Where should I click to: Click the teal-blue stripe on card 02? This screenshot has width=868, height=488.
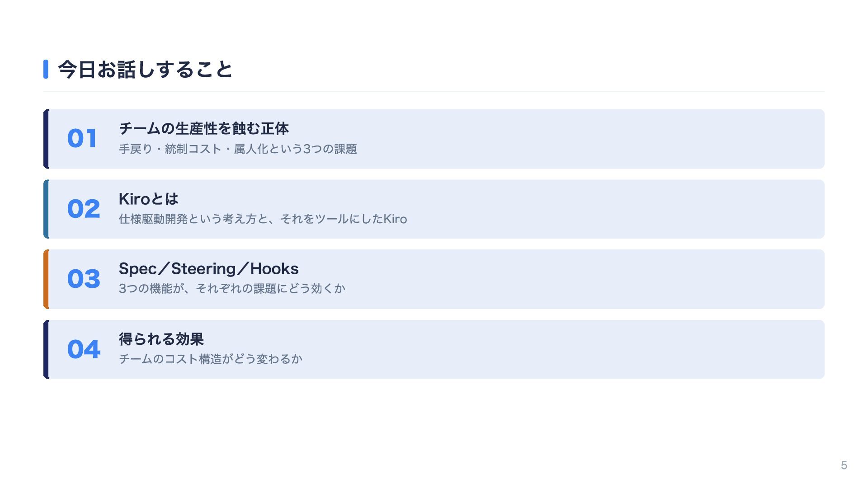tap(46, 209)
